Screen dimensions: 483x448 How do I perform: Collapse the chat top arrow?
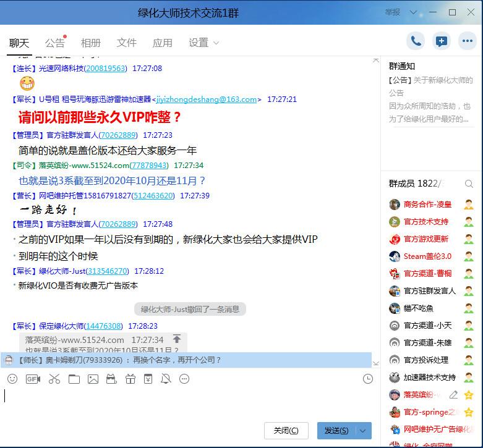376,61
